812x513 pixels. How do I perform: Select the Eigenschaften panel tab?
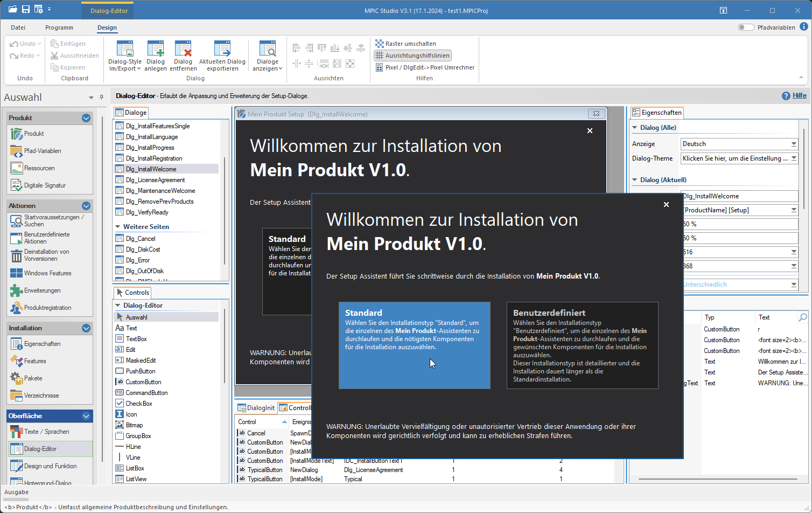tap(657, 113)
